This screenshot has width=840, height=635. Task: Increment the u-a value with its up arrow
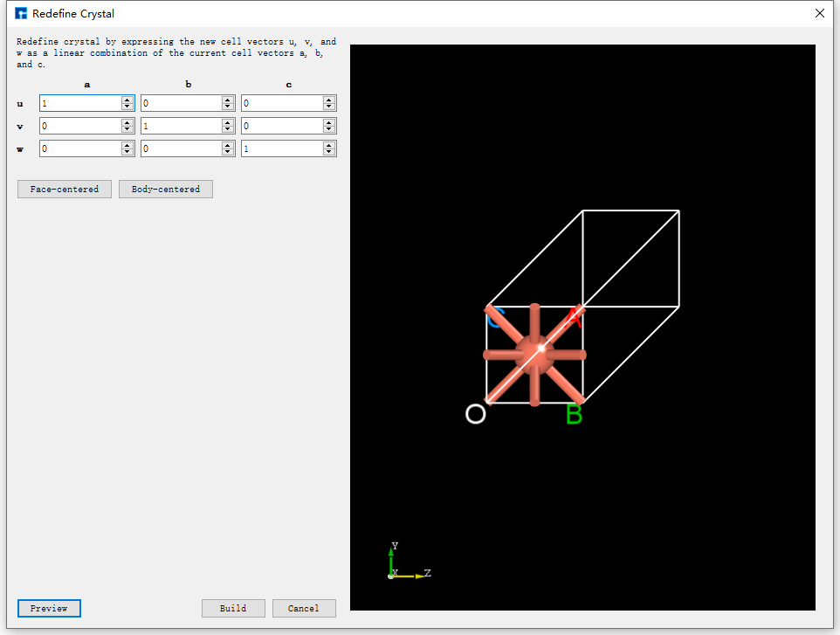click(128, 99)
